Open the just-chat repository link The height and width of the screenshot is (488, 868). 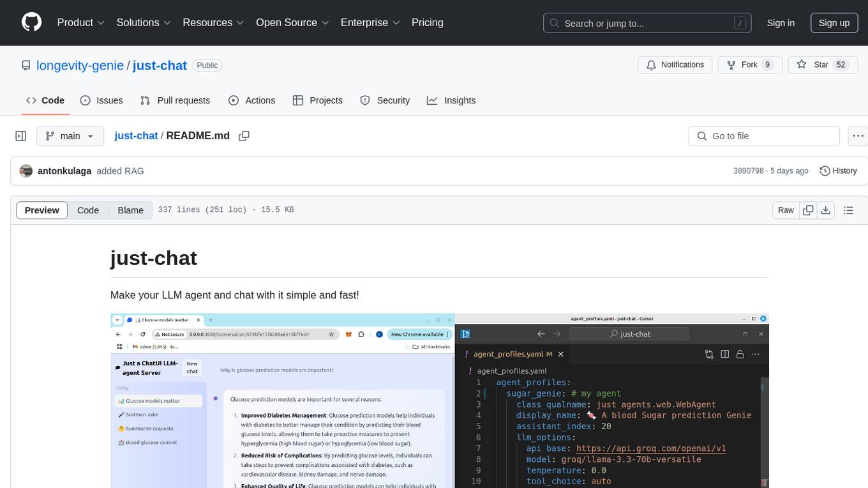tap(160, 65)
